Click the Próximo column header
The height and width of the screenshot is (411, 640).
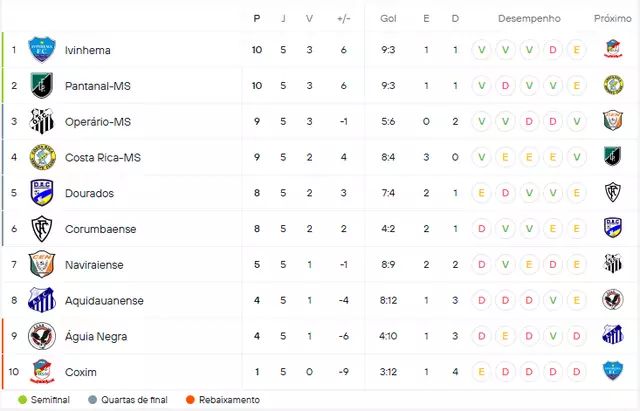point(613,18)
